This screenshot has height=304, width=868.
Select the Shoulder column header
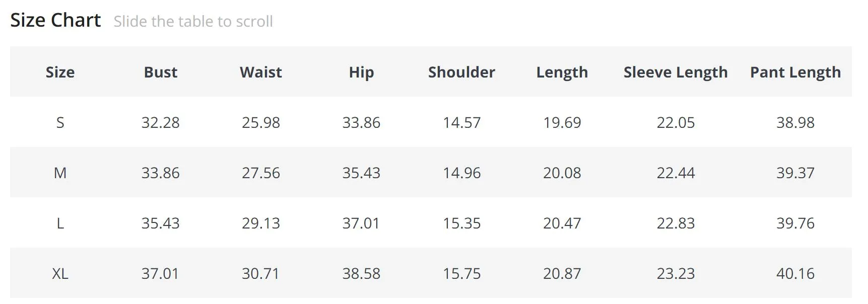pyautogui.click(x=461, y=72)
